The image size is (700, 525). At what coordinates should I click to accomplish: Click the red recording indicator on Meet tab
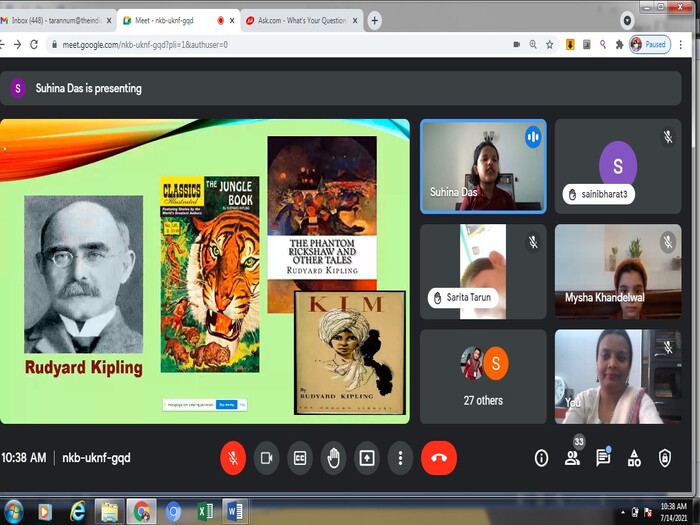pyautogui.click(x=221, y=21)
